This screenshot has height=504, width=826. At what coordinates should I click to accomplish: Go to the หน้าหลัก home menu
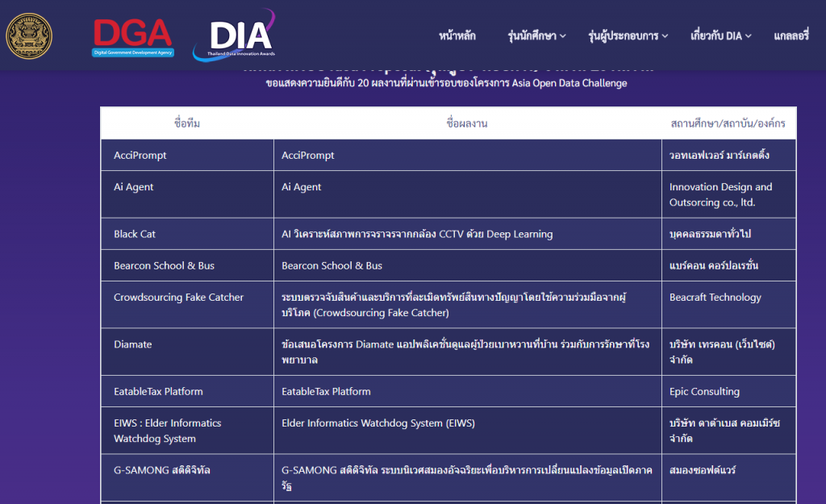[457, 35]
